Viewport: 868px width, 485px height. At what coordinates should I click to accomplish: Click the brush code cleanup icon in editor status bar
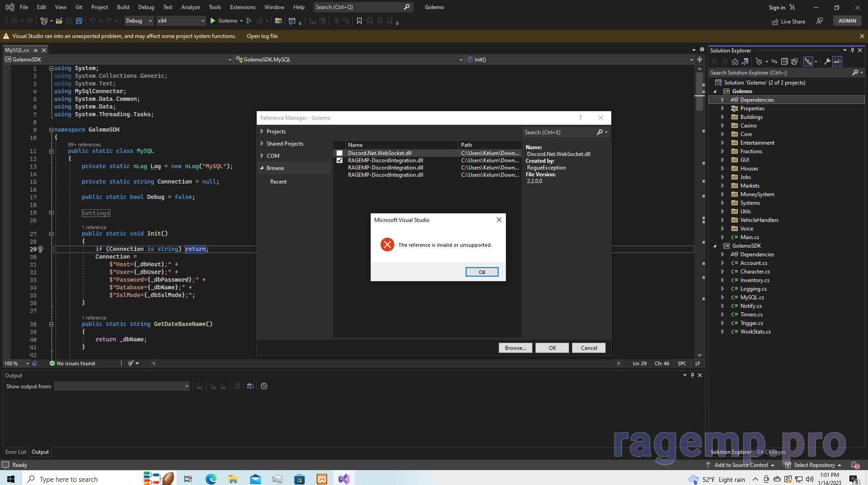131,363
